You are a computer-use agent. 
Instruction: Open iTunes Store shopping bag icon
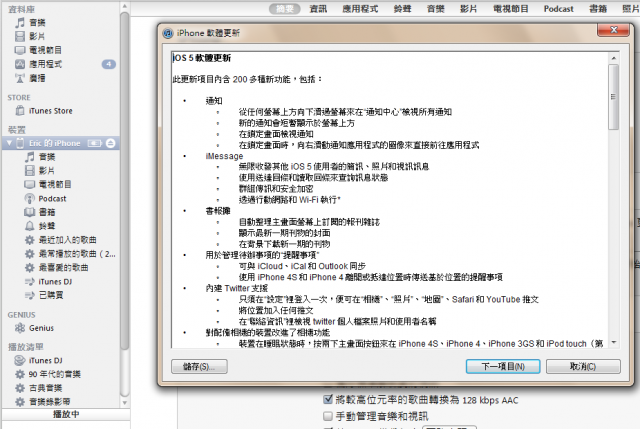click(x=20, y=111)
